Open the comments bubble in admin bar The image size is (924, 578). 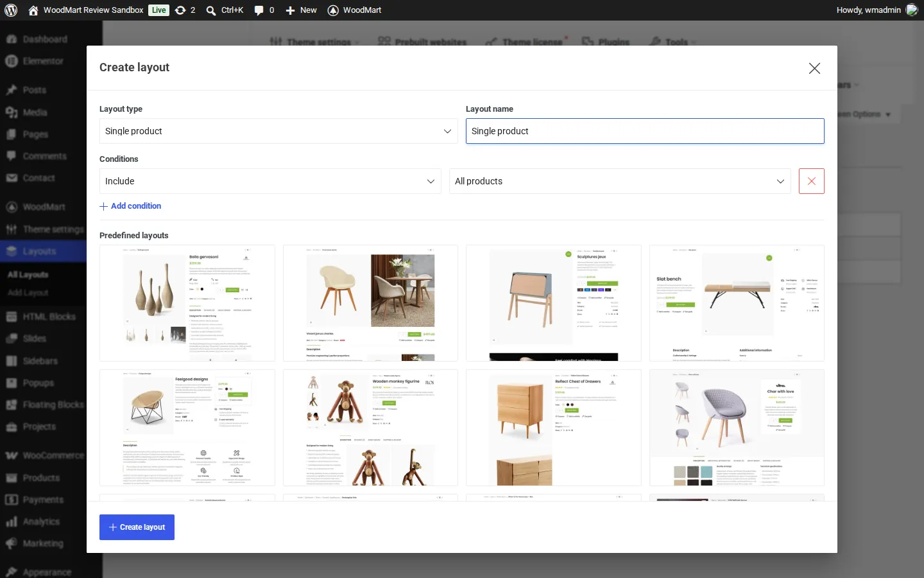264,10
